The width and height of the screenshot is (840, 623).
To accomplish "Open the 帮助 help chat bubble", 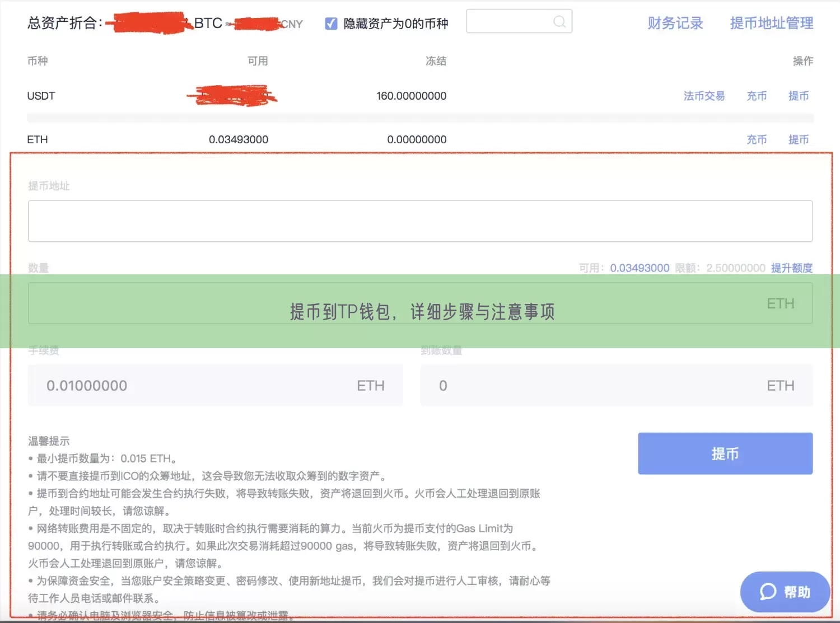I will (x=785, y=592).
